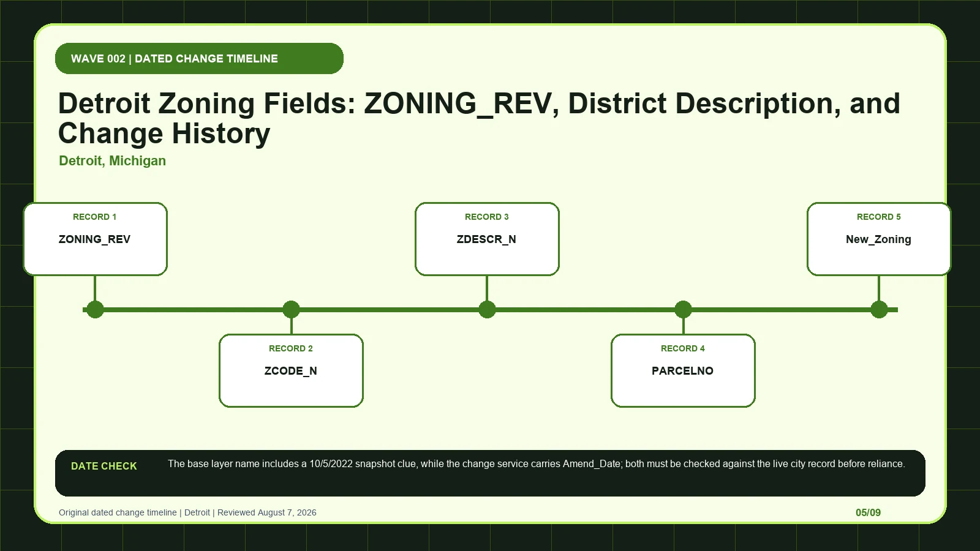The image size is (980, 551).
Task: Select the PARCELNO record card
Action: [683, 370]
